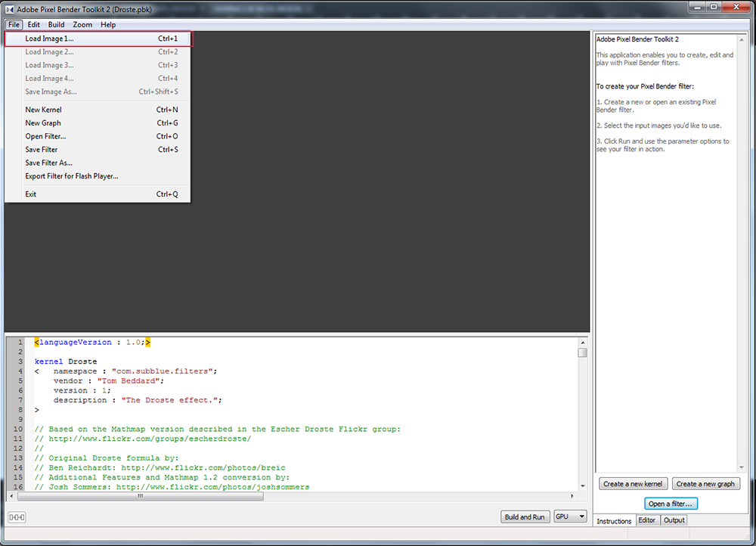Image resolution: width=756 pixels, height=546 pixels.
Task: Select Export Filter for Flash Player...
Action: pyautogui.click(x=98, y=176)
